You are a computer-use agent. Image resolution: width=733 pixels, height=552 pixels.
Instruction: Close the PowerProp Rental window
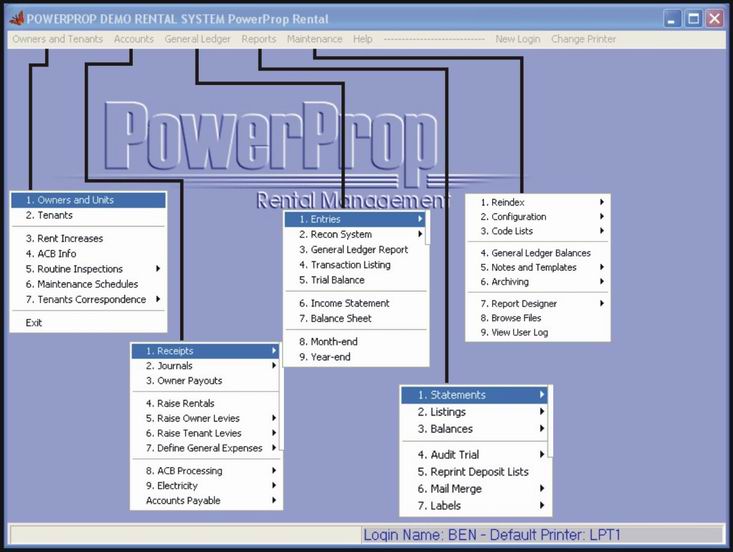coord(715,19)
